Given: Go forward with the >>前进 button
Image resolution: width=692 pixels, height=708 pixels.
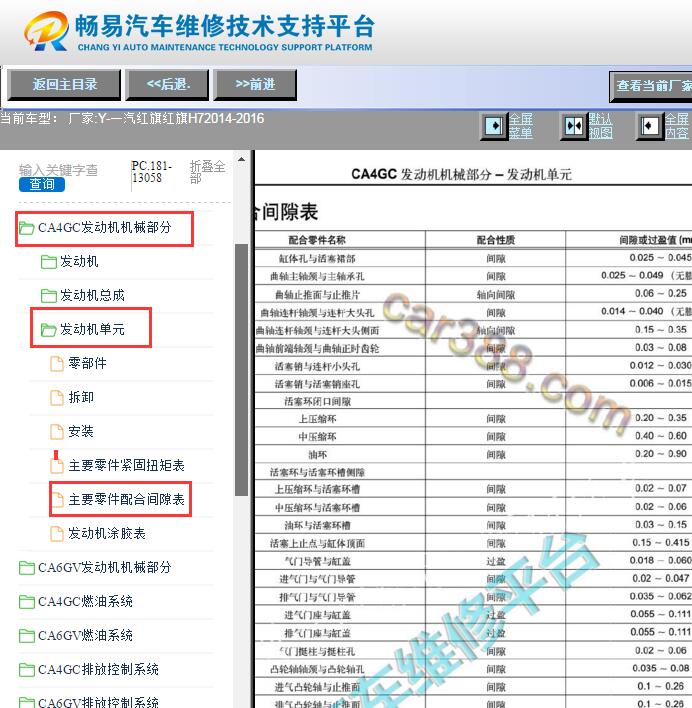Looking at the screenshot, I should pyautogui.click(x=255, y=84).
